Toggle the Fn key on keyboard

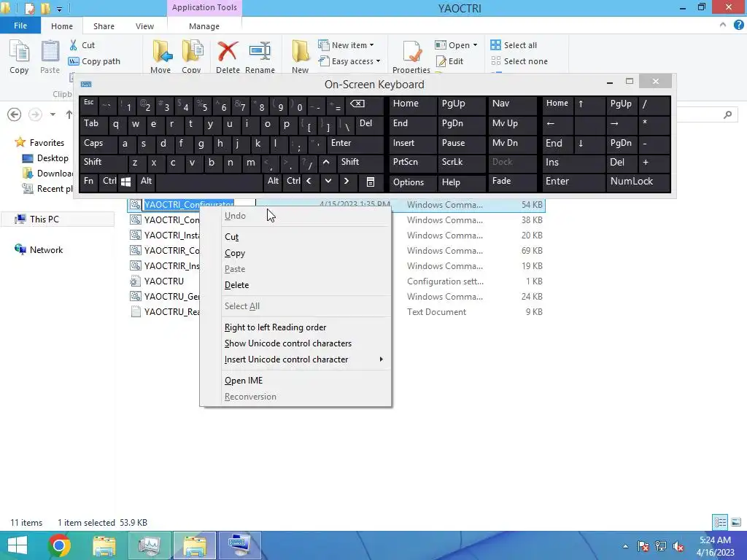pos(89,182)
